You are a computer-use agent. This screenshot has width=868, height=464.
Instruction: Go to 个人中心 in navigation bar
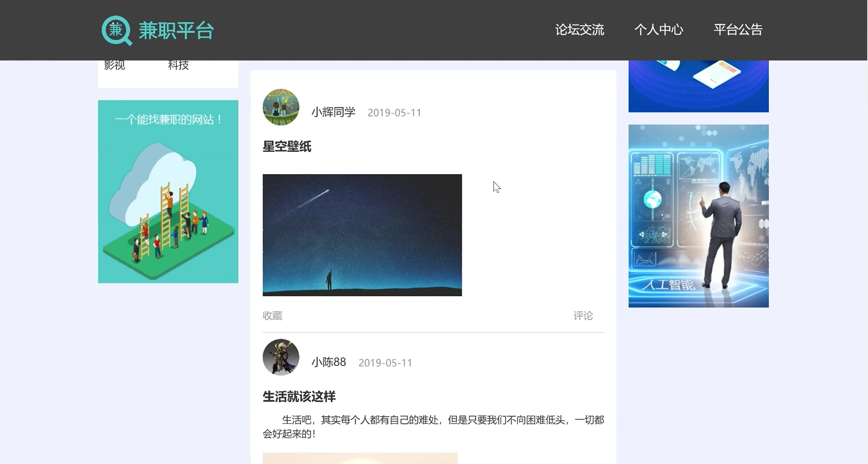[659, 30]
